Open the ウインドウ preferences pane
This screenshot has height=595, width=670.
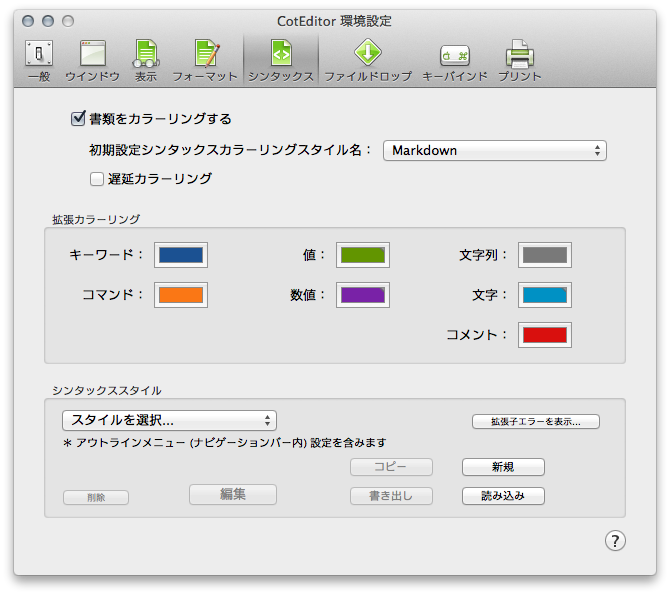point(93,59)
